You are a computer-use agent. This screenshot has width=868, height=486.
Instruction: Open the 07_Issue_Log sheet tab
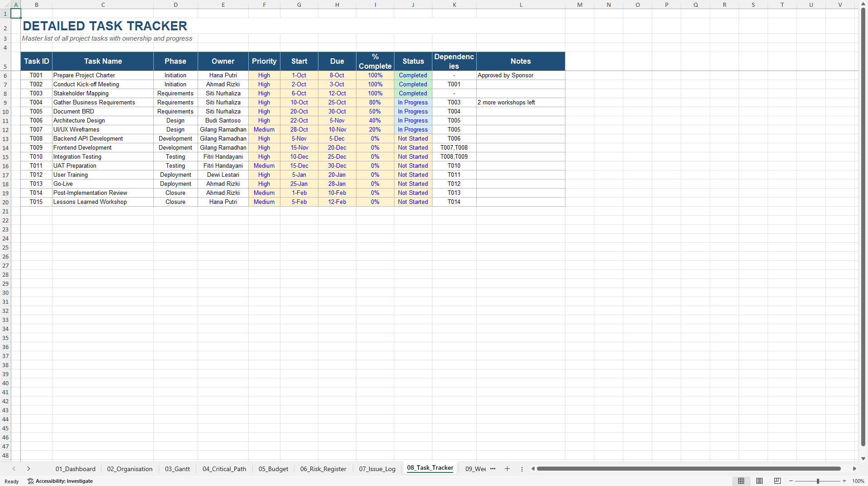(x=377, y=469)
